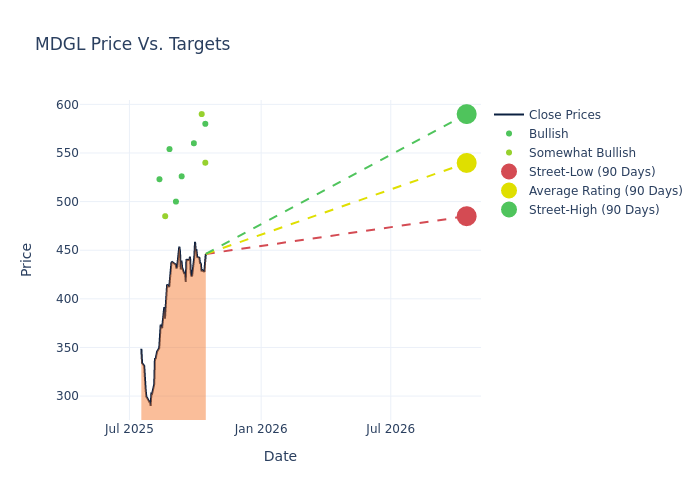Click the large red Street-Low point on chart

click(466, 216)
